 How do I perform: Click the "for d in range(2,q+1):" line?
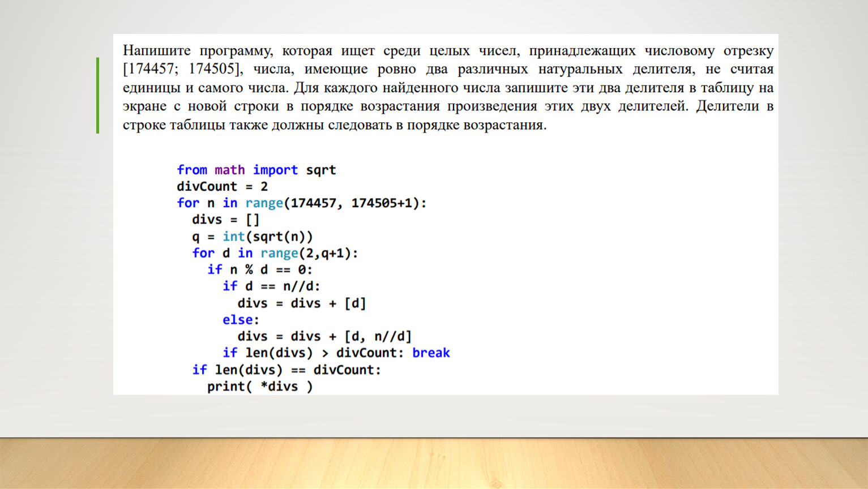[x=275, y=253]
